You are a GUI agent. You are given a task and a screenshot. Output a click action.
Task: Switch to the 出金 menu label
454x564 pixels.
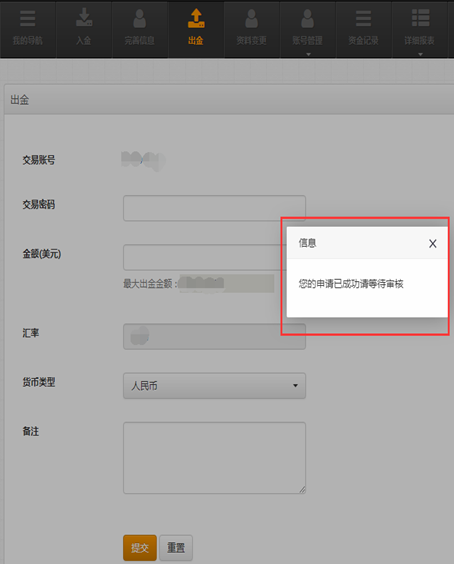(x=196, y=41)
